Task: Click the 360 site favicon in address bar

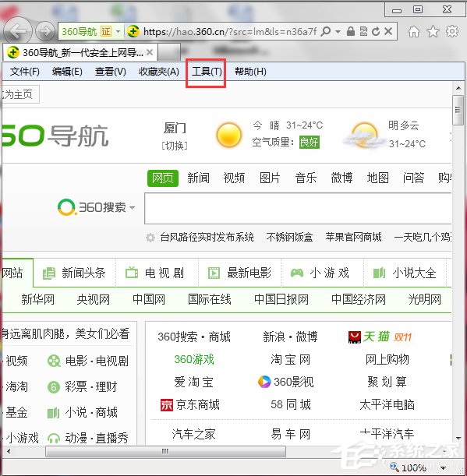Action: click(133, 31)
